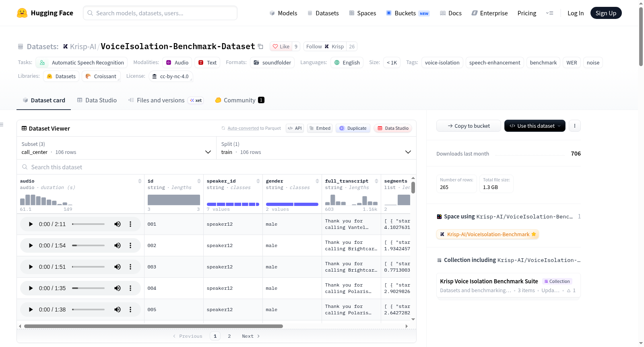Expand the Subset call_center dropdown
The image size is (644, 347).
[117, 148]
